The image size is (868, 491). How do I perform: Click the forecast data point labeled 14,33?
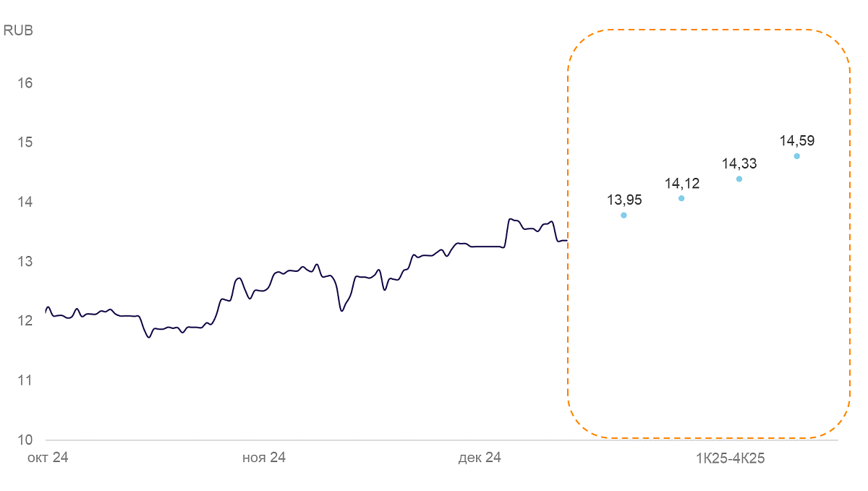[x=739, y=179]
